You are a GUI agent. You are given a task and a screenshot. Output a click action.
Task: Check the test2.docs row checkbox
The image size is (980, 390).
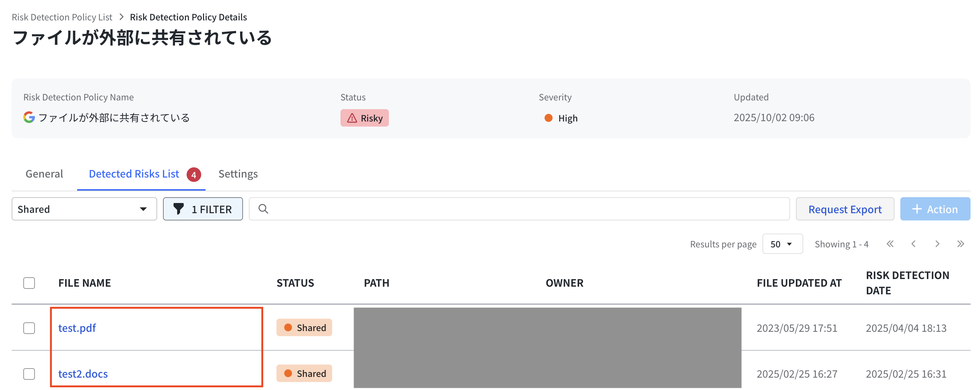[x=29, y=374]
